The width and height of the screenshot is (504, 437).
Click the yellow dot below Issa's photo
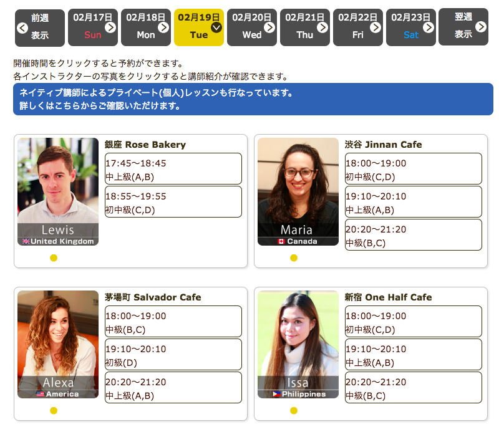coord(294,411)
